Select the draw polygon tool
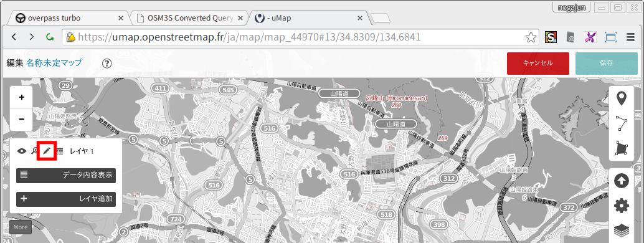Image resolution: width=644 pixels, height=243 pixels. 622,148
